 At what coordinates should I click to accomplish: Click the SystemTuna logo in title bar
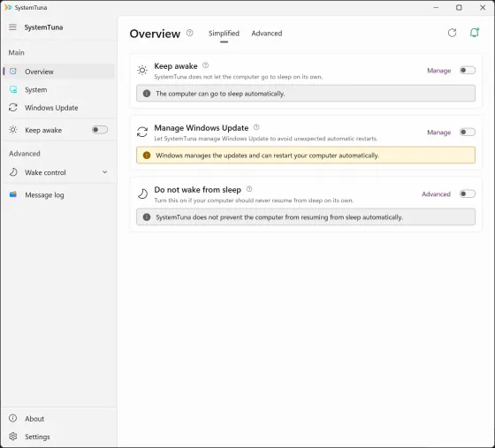click(8, 7)
